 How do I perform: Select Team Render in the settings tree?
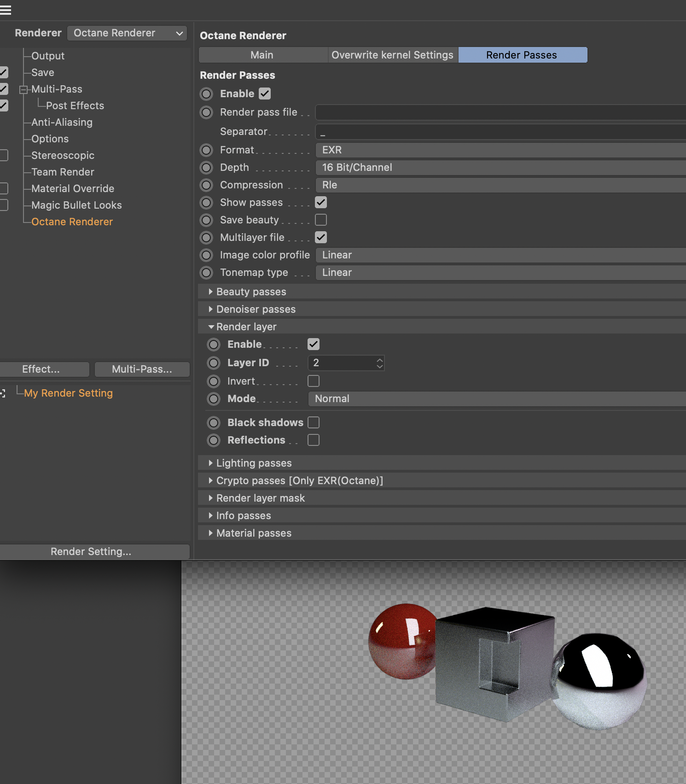tap(63, 172)
